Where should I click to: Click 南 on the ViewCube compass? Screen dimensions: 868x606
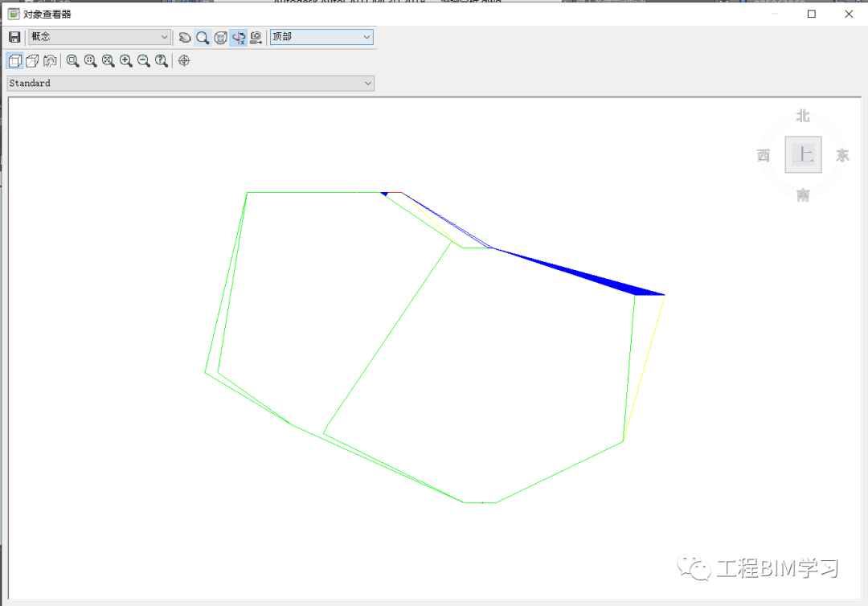[803, 195]
